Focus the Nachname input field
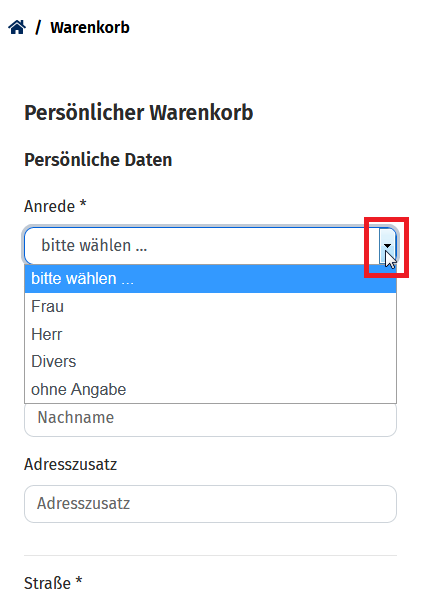The width and height of the screenshot is (426, 595). (211, 420)
